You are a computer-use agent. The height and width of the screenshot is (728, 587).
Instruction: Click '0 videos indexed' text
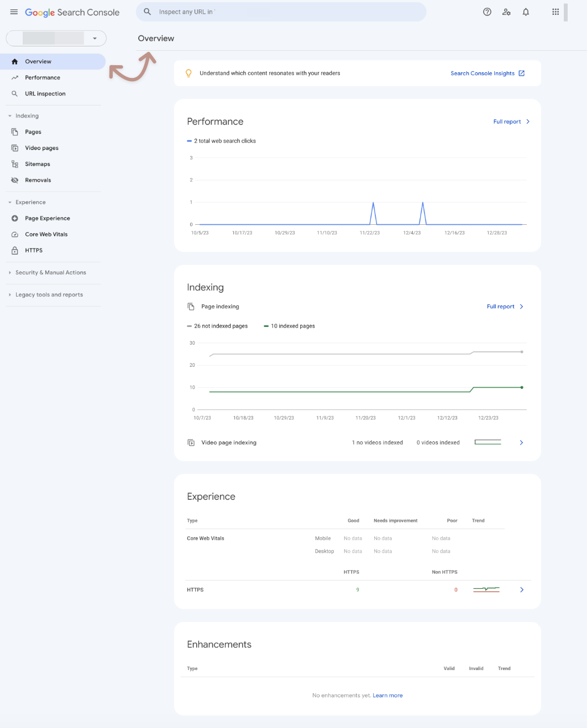pyautogui.click(x=438, y=442)
